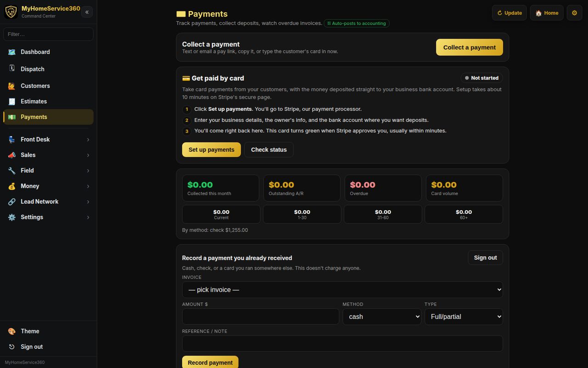Click the Customers icon in the sidebar

[12, 86]
